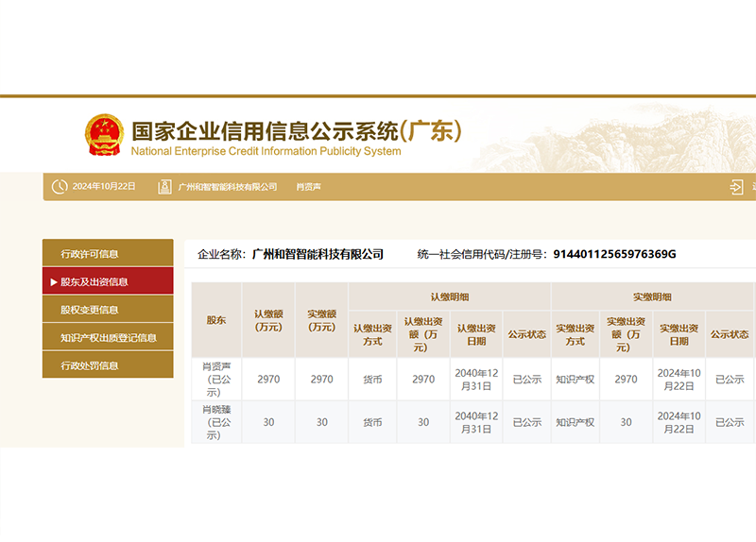Click the logout icon at right of bar
756x542 pixels.
[x=737, y=187]
